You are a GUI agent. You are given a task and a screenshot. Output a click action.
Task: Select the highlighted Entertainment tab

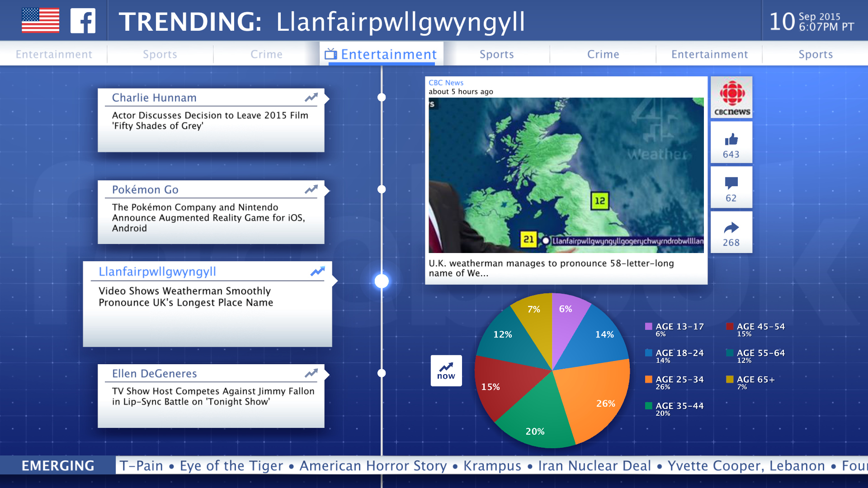click(382, 54)
